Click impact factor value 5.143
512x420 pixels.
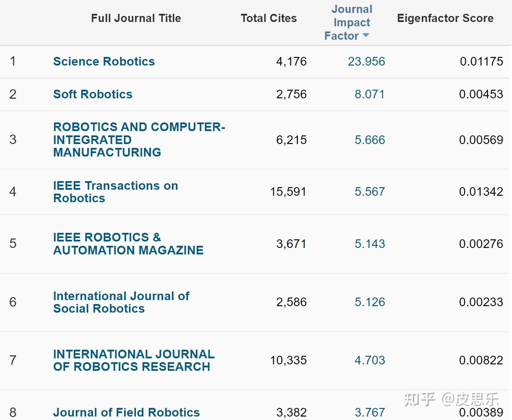(x=370, y=244)
